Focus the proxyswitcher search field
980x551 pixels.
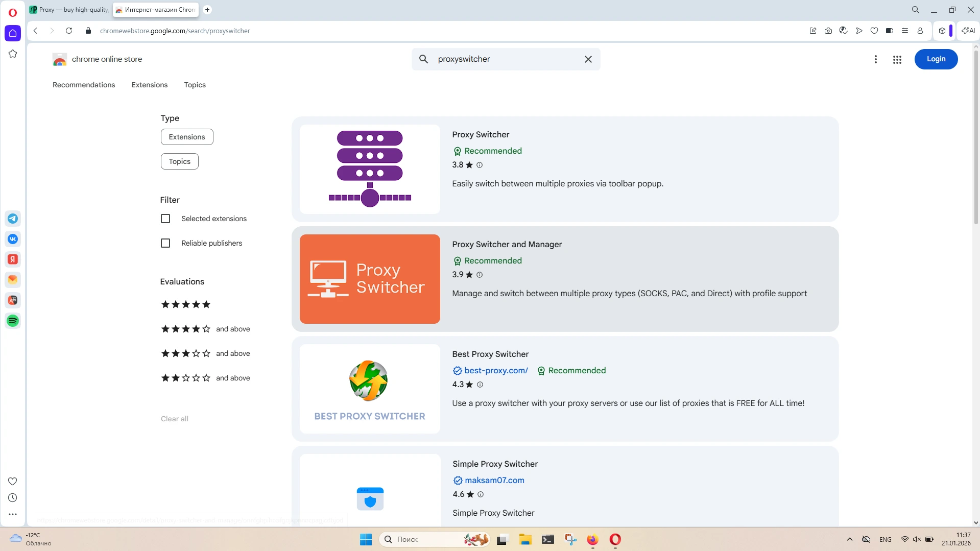coord(506,59)
